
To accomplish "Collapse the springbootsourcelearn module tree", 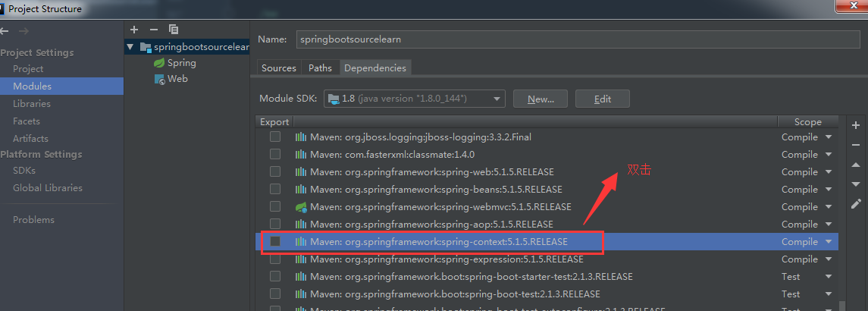I will pyautogui.click(x=130, y=47).
